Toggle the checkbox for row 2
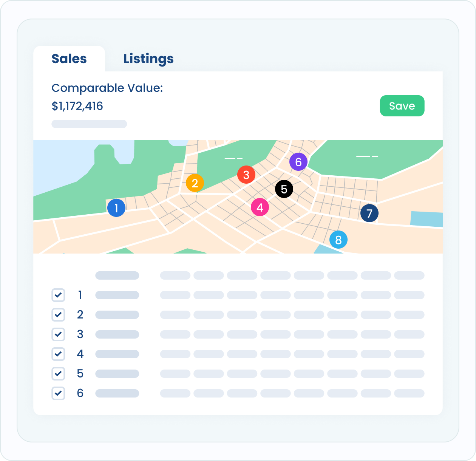 (x=58, y=315)
